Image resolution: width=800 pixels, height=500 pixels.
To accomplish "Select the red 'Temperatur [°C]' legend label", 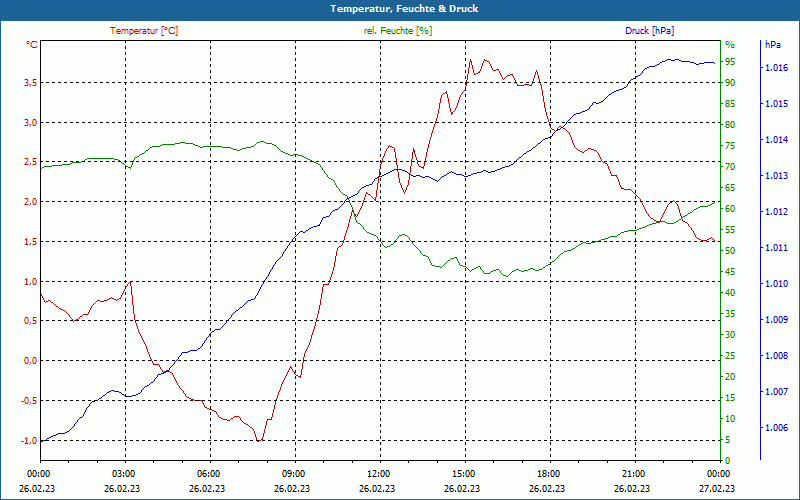I will tap(144, 31).
